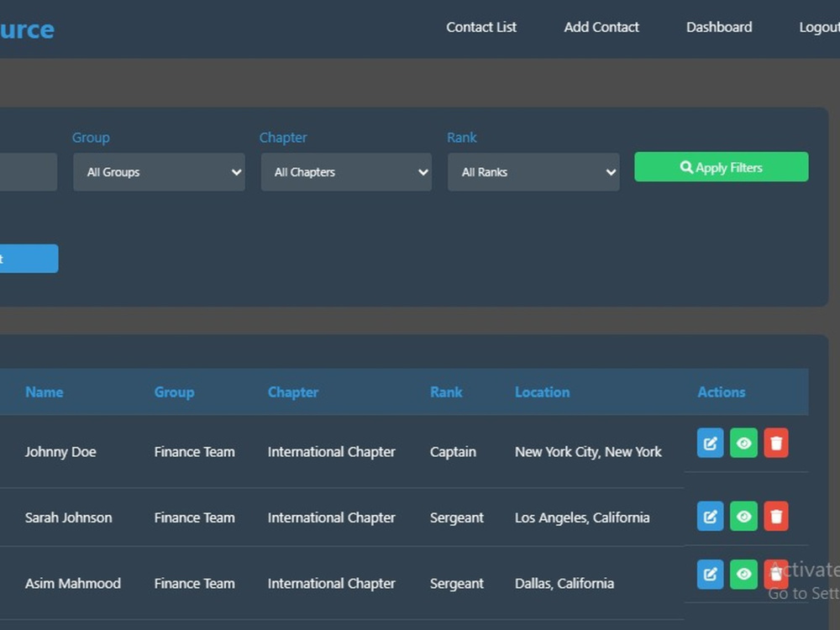
Task: Go to Contact List page
Action: pos(481,28)
